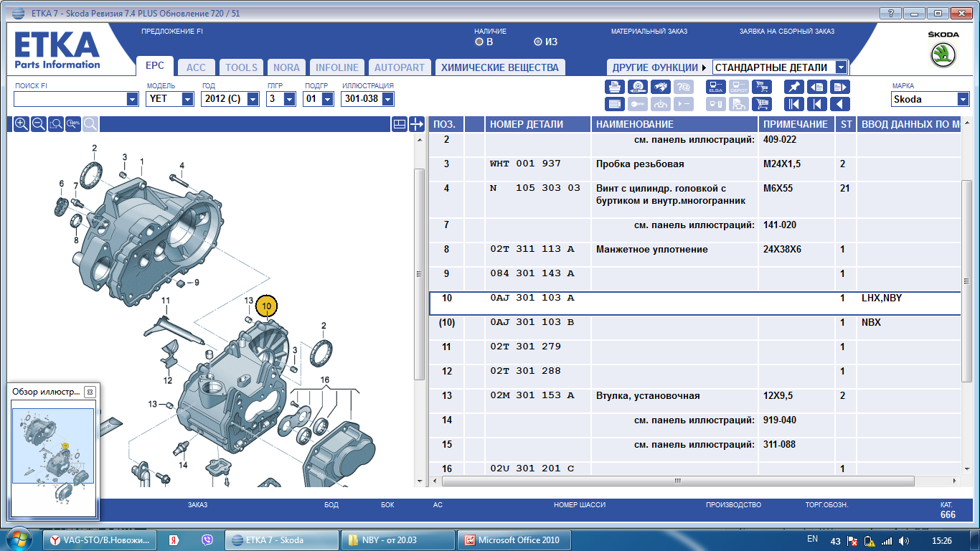This screenshot has height=551, width=980.
Task: Reset illustration zoom to 100%
Action: [x=73, y=124]
